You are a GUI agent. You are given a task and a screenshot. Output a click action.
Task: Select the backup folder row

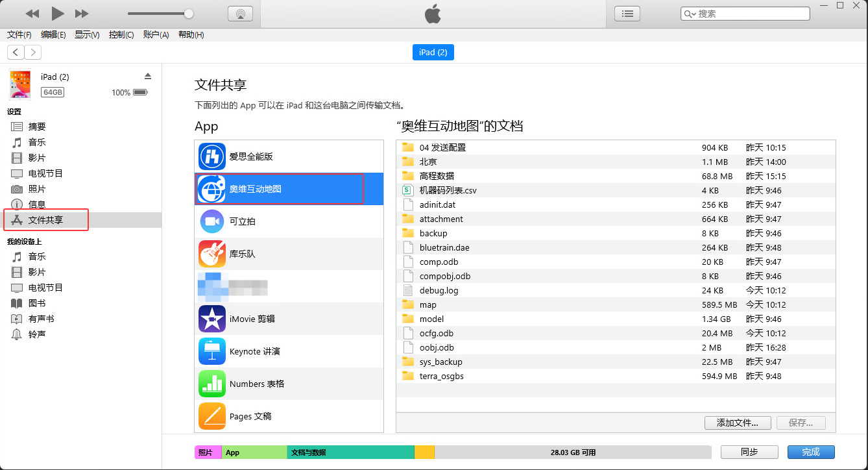point(616,233)
